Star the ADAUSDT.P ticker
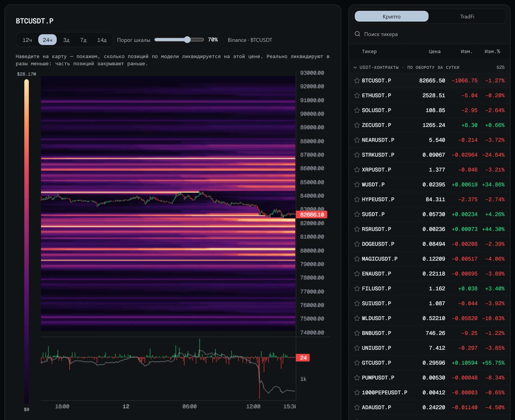The height and width of the screenshot is (420, 515). (357, 407)
